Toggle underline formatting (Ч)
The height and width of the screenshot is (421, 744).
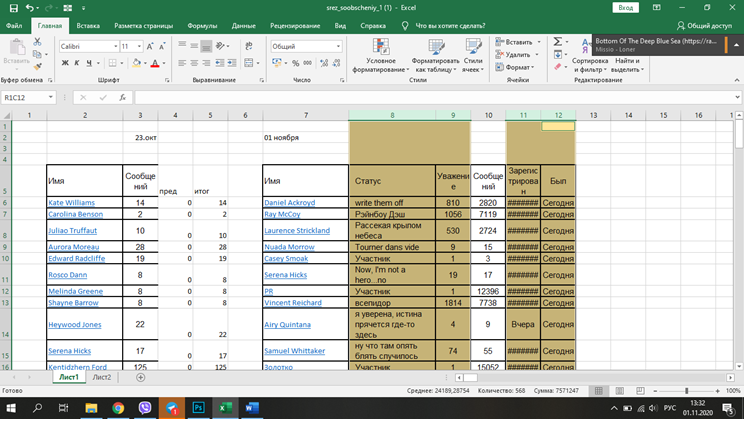(x=89, y=63)
